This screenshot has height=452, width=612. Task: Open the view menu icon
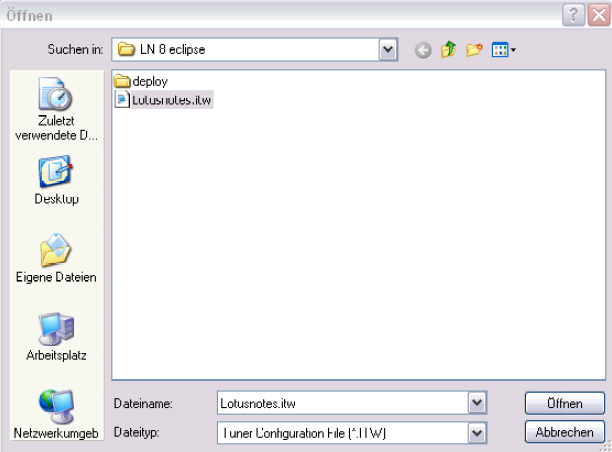coord(502,49)
